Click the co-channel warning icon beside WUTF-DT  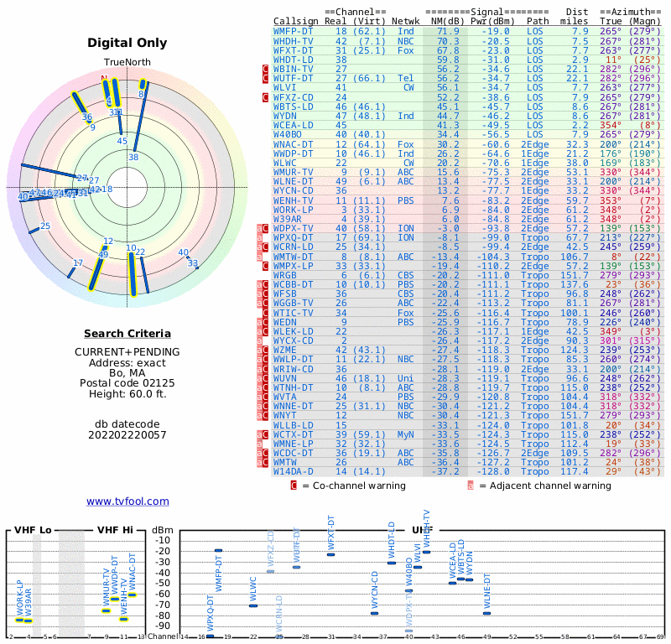pos(265,78)
